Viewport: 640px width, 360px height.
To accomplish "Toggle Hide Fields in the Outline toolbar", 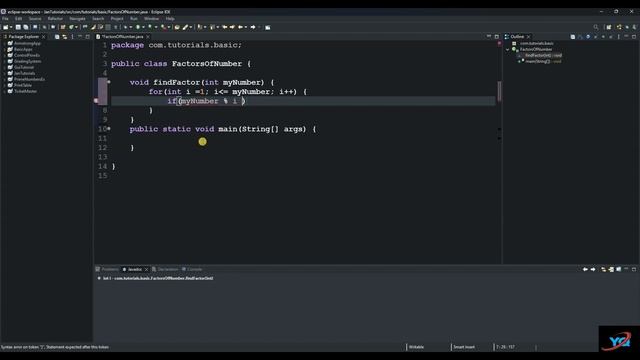I will pyautogui.click(x=588, y=37).
